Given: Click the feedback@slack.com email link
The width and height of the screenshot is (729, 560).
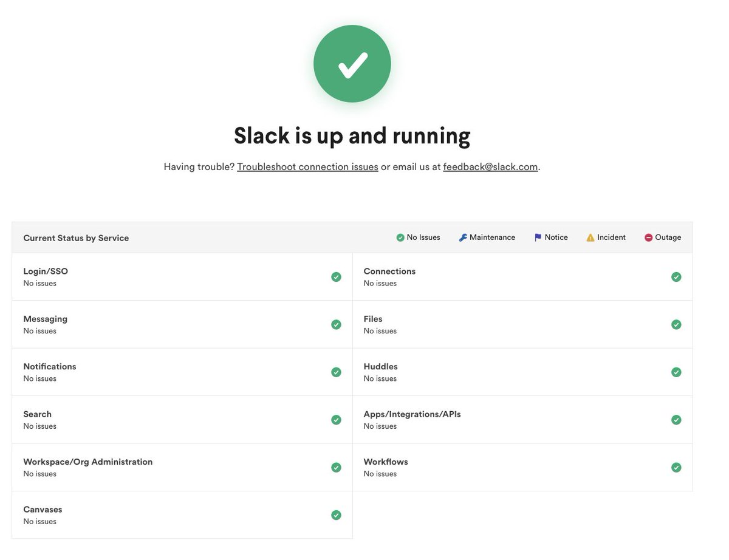Looking at the screenshot, I should pyautogui.click(x=490, y=166).
